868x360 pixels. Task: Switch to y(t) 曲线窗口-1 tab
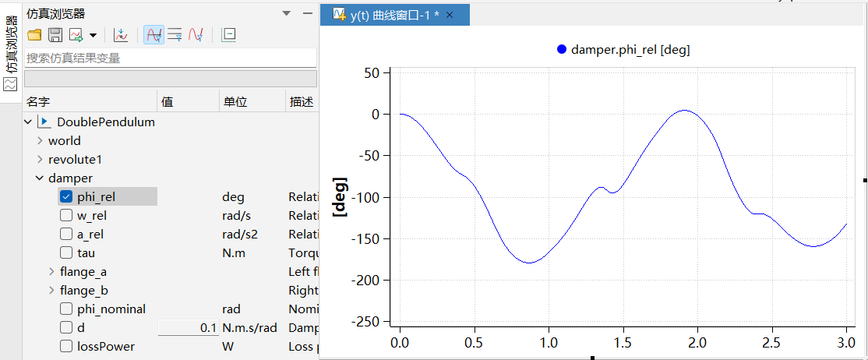tap(394, 15)
